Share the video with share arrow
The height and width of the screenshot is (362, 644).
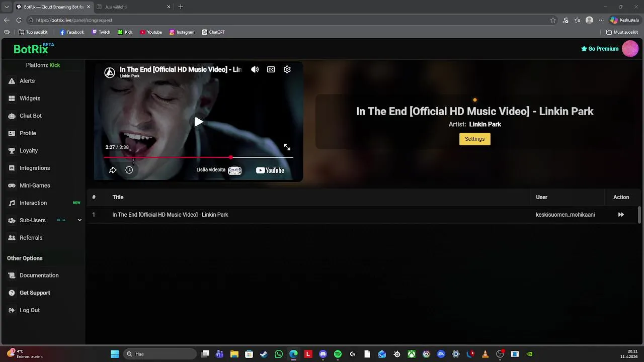tap(113, 170)
